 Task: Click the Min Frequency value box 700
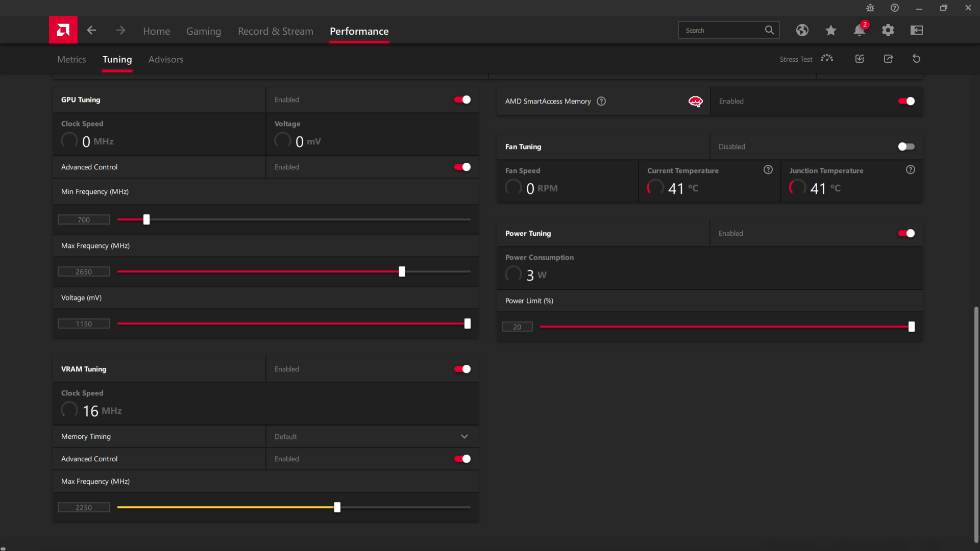coord(84,219)
